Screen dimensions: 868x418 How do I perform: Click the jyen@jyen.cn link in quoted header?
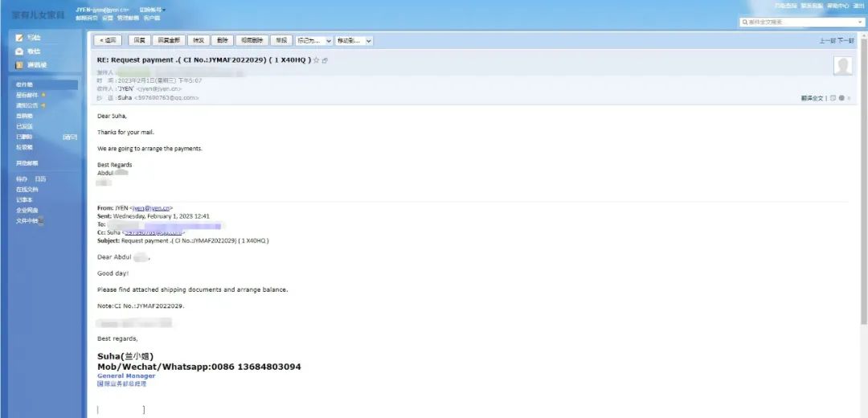pyautogui.click(x=152, y=208)
